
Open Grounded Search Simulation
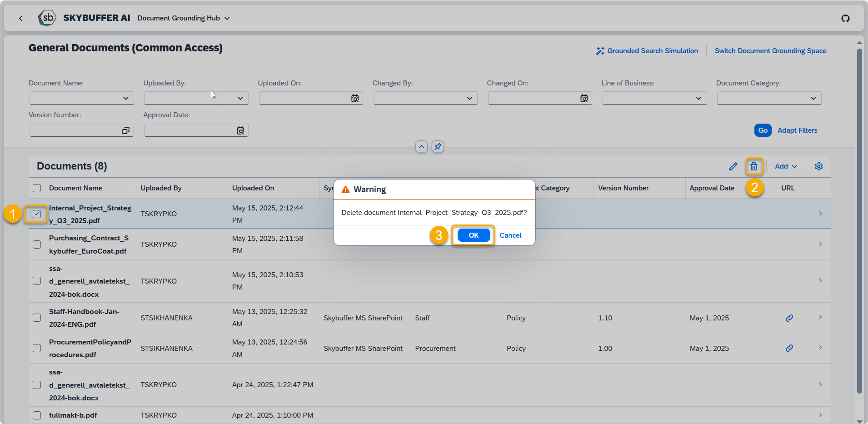[x=647, y=51]
